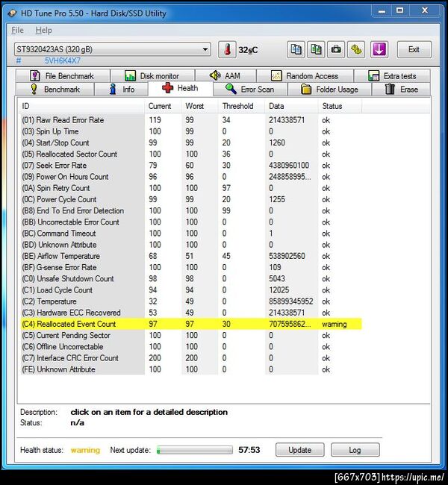Select the (C1) Load Cycle Count row

coord(191,290)
